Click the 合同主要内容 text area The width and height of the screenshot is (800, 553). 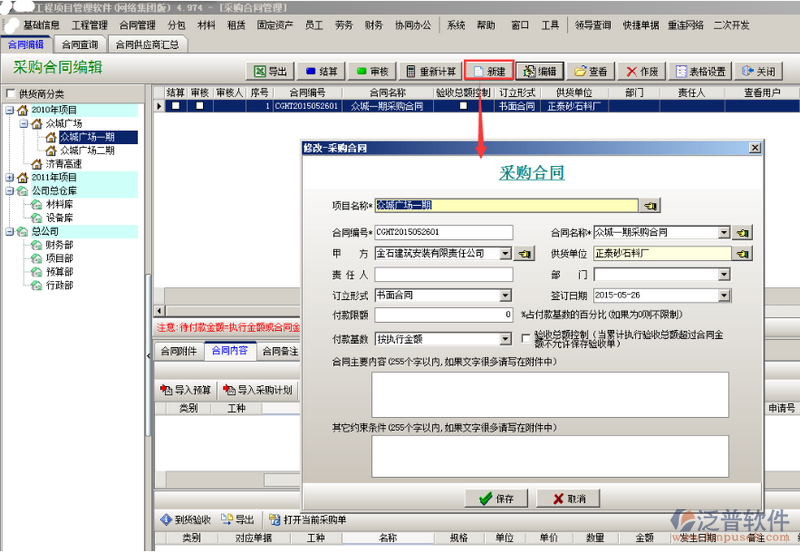pyautogui.click(x=550, y=394)
